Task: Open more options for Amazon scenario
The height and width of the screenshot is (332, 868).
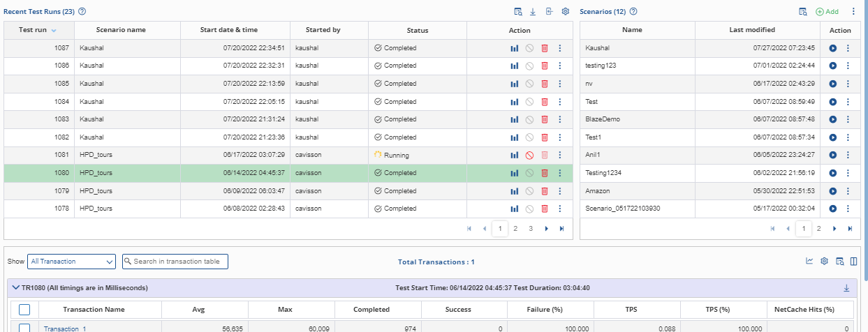Action: coord(848,190)
